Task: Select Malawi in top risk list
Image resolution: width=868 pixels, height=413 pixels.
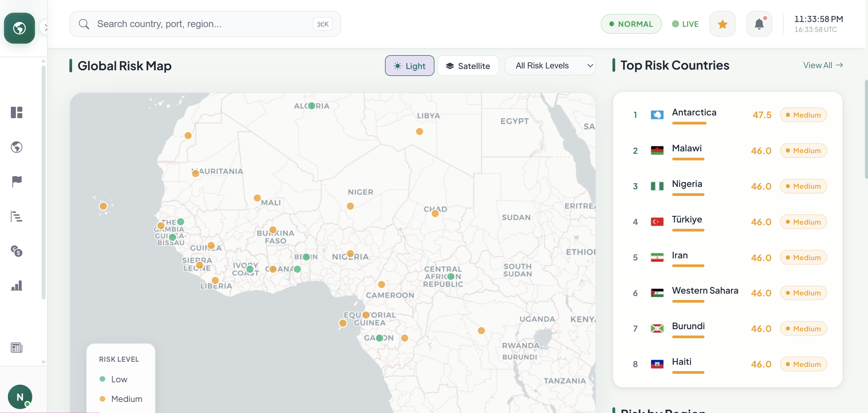Action: [x=728, y=150]
